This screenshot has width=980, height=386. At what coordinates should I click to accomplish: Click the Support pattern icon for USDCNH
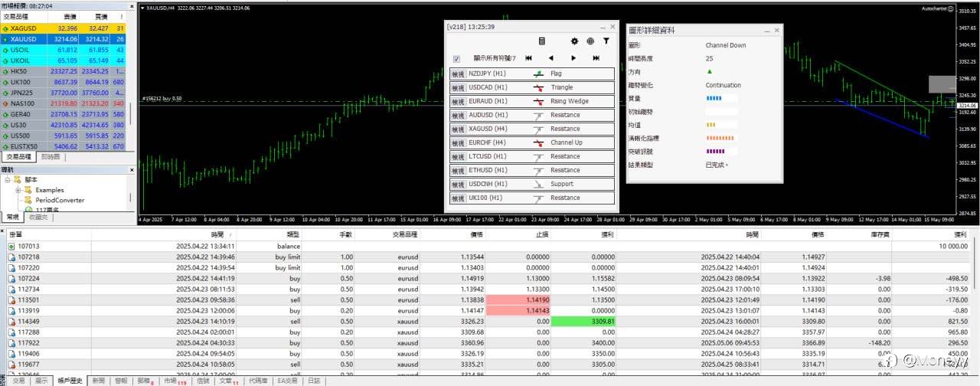(x=539, y=184)
